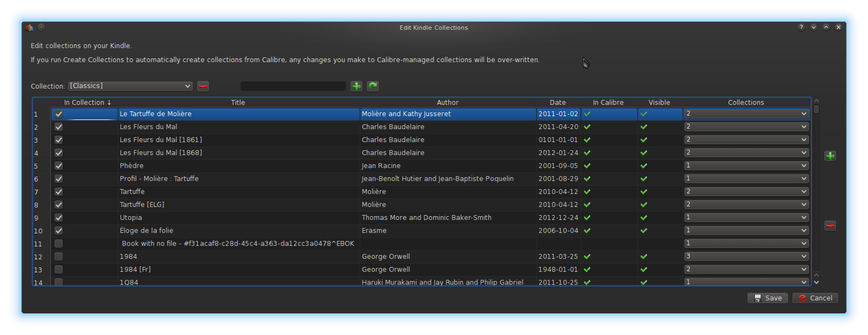
Task: Open Collections dropdown for Utopia row
Action: tap(746, 218)
